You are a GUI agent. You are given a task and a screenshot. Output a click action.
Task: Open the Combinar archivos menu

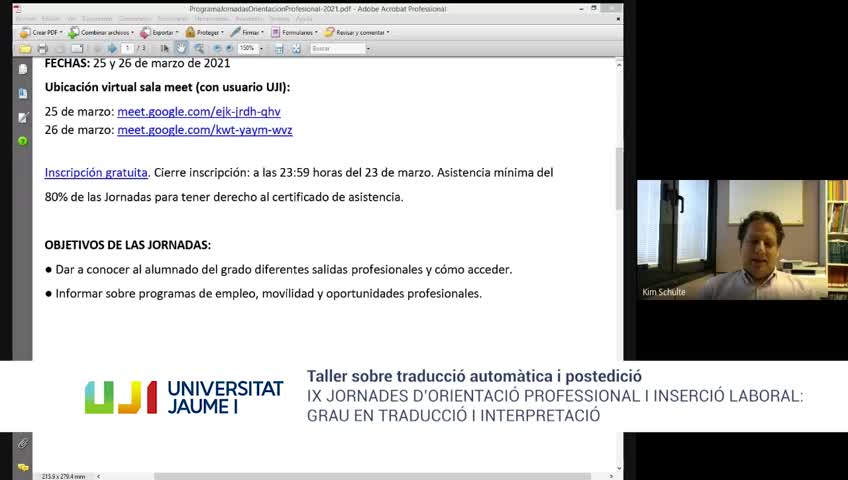pyautogui.click(x=101, y=32)
